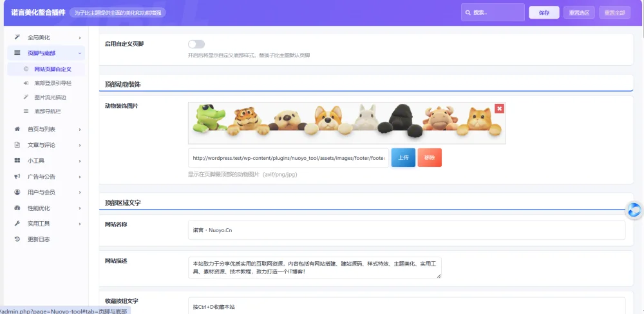The width and height of the screenshot is (644, 314).
Task: Click the user icon beside 用户与会员
Action: click(17, 192)
